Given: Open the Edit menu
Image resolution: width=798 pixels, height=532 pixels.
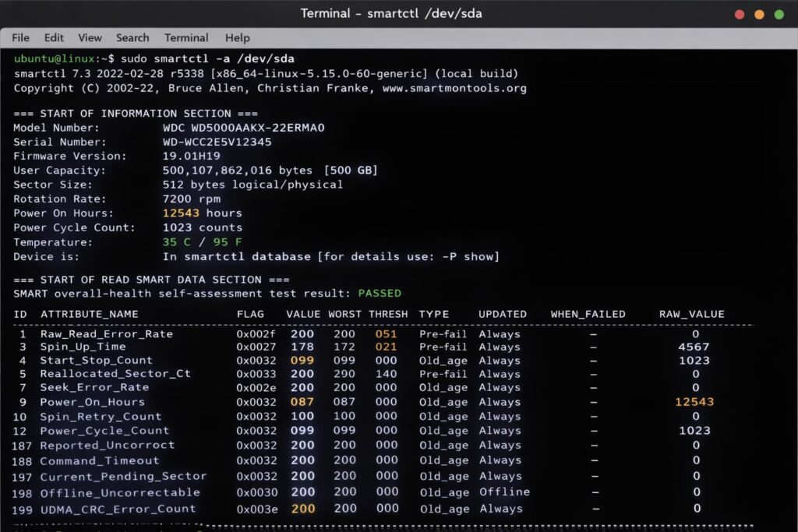Looking at the screenshot, I should click(54, 37).
